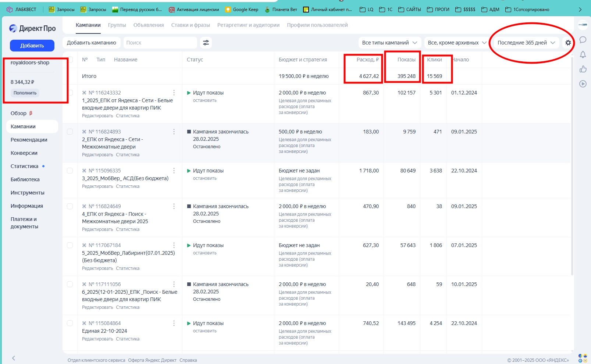The height and width of the screenshot is (364, 591).
Task: Click the campaign search field
Action: pos(160,43)
